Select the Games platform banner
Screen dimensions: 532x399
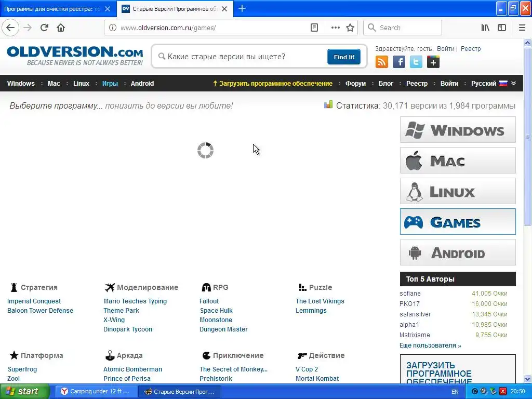(x=458, y=221)
